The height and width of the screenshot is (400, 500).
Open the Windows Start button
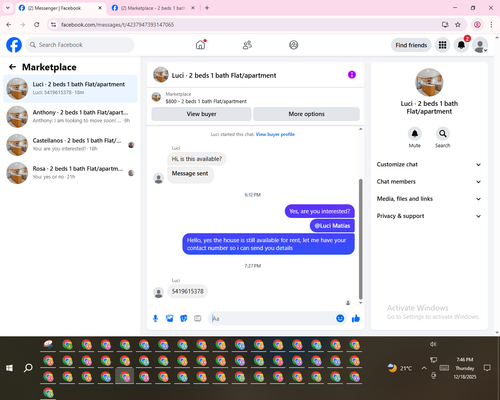tap(9, 368)
